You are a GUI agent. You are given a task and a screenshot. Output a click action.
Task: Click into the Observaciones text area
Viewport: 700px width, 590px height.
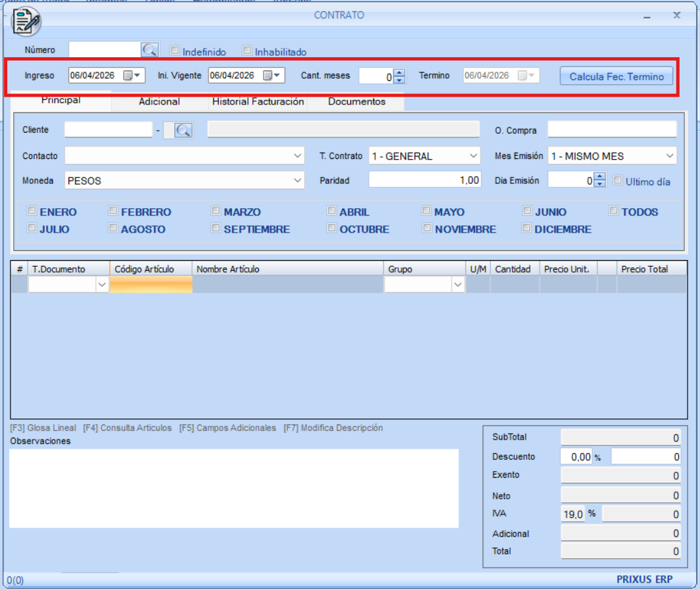tap(233, 488)
